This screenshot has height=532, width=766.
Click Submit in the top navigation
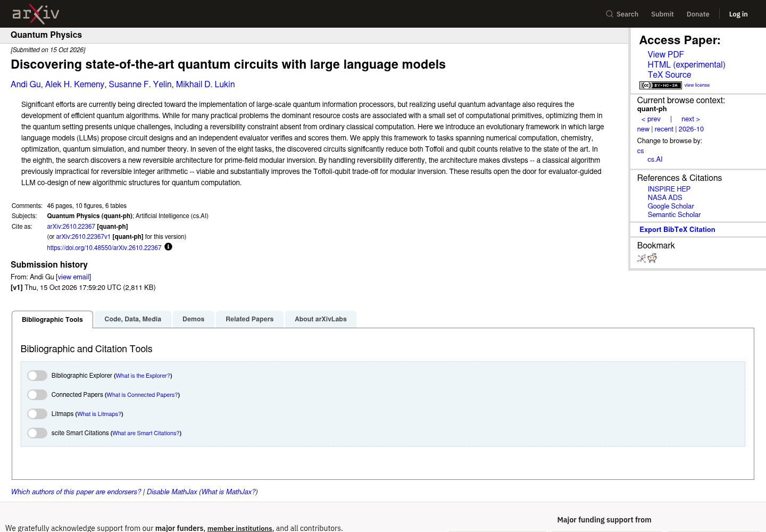[662, 14]
